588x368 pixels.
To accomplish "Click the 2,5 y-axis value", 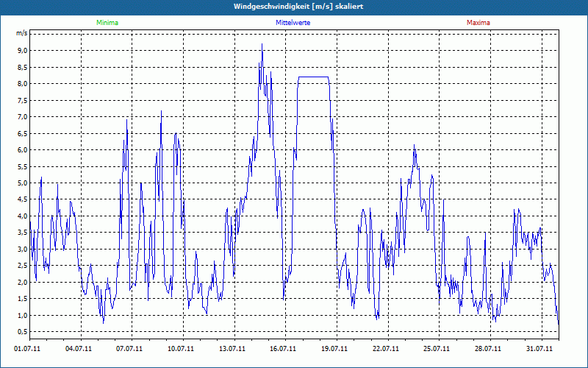I will coord(23,266).
